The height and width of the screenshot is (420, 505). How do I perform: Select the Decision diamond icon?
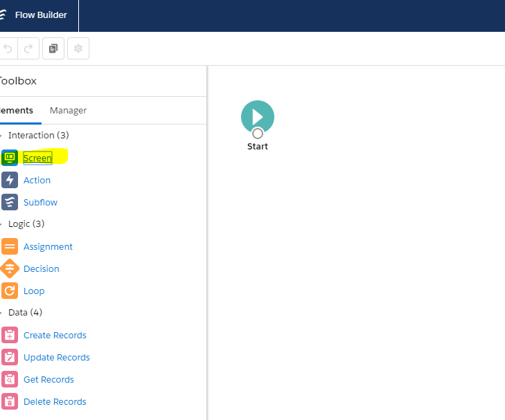(x=10, y=268)
